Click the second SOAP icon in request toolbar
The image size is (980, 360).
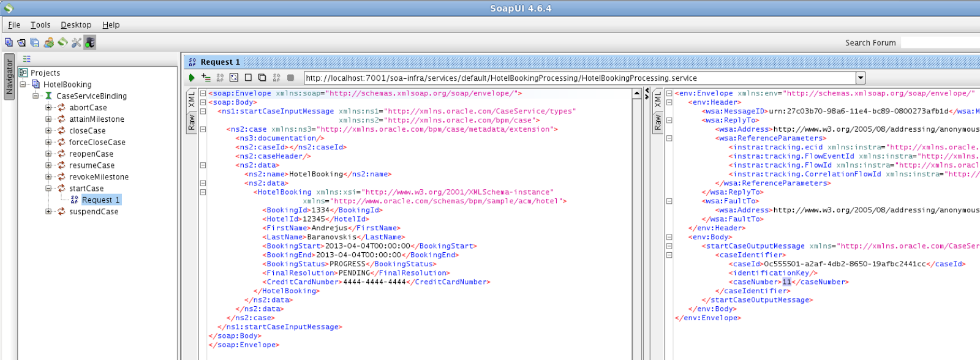pyautogui.click(x=276, y=78)
